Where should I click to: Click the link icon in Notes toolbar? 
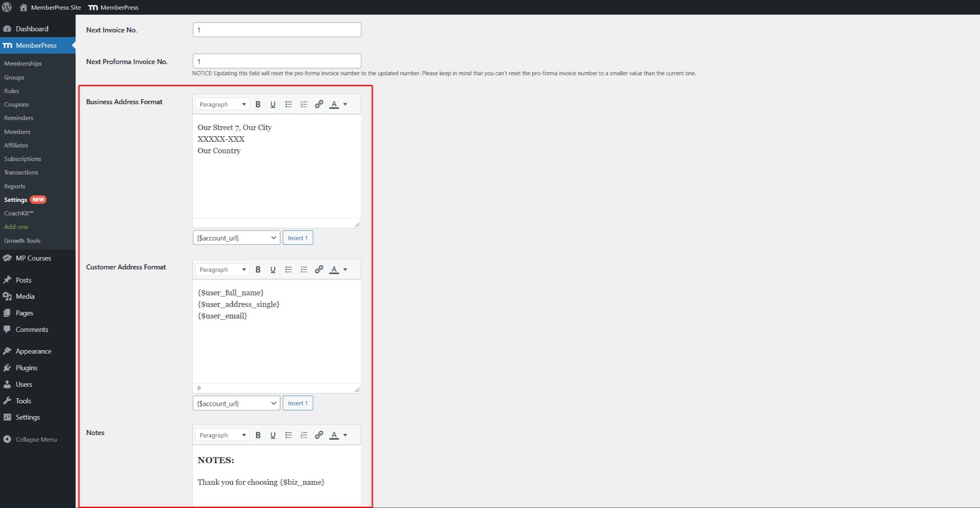(x=319, y=435)
